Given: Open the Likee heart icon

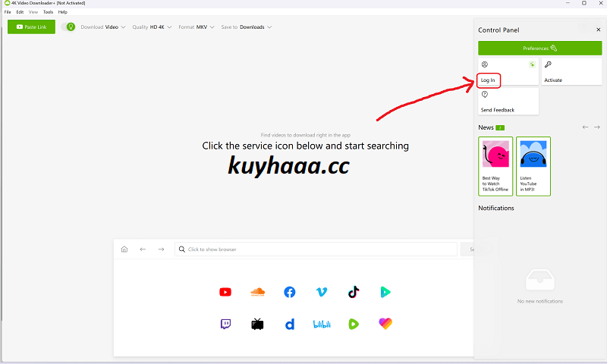Looking at the screenshot, I should pyautogui.click(x=385, y=324).
